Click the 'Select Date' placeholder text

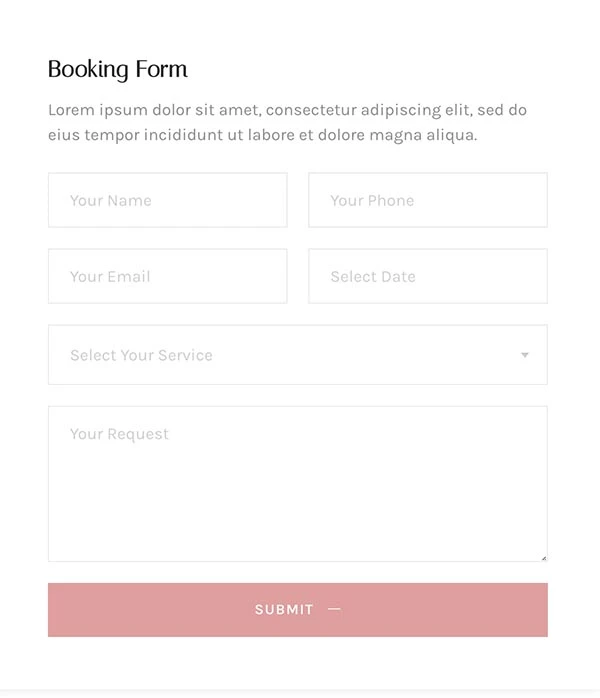(372, 276)
